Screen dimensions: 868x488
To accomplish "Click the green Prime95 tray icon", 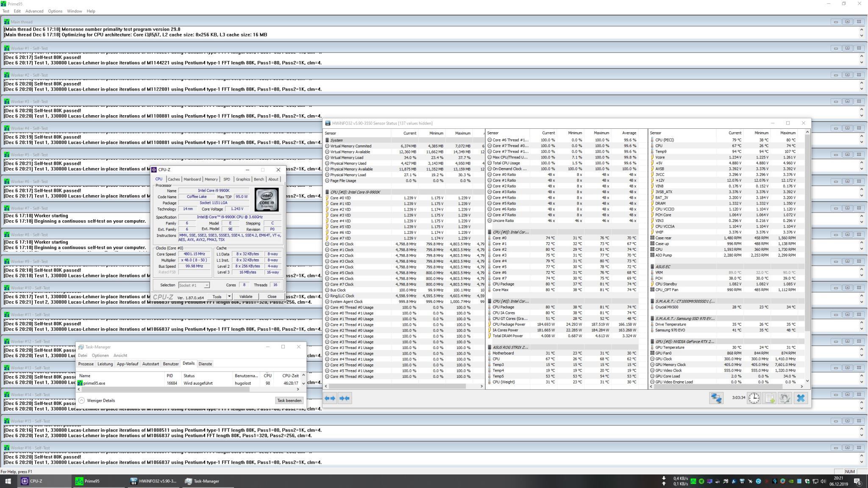I will coord(693,481).
